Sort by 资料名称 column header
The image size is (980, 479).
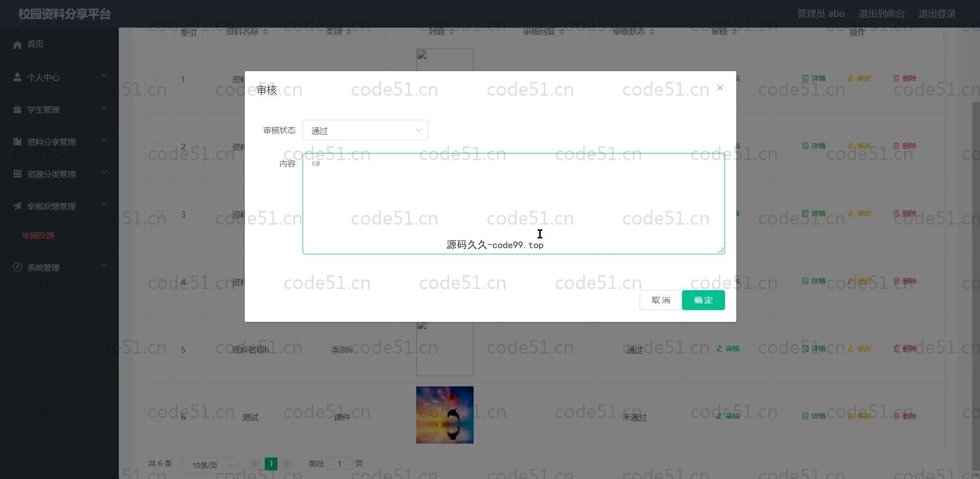[247, 32]
